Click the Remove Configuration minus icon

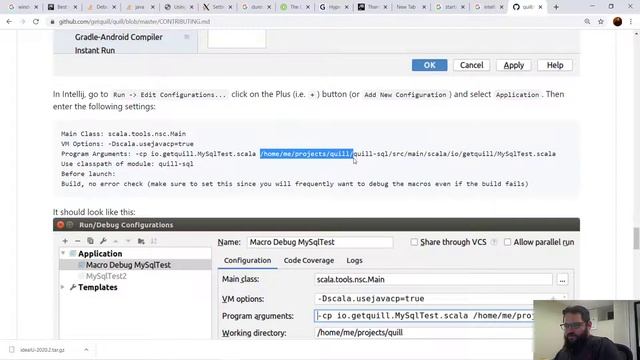click(x=78, y=241)
